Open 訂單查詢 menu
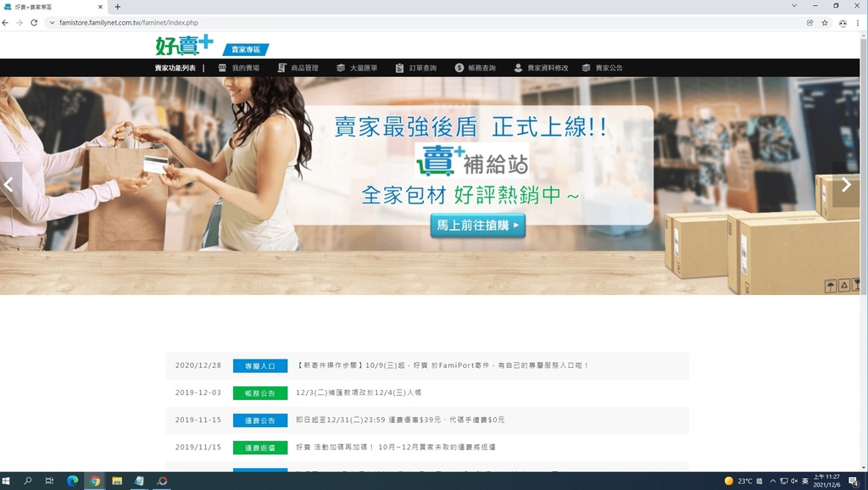Viewport: 868px width, 490px height. point(416,68)
